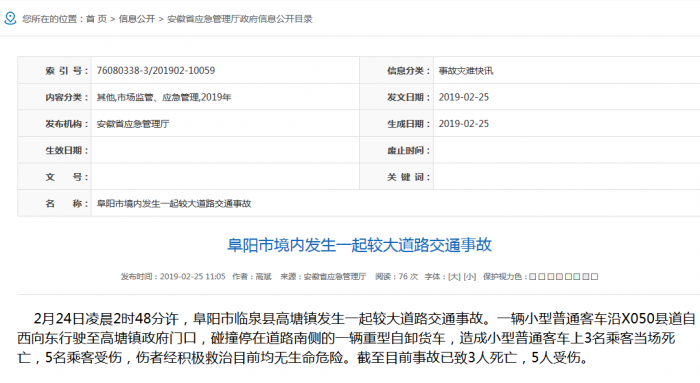This screenshot has height=383, width=700.
Task: Select the seventh eye-protection color swatch
Action: click(x=586, y=277)
